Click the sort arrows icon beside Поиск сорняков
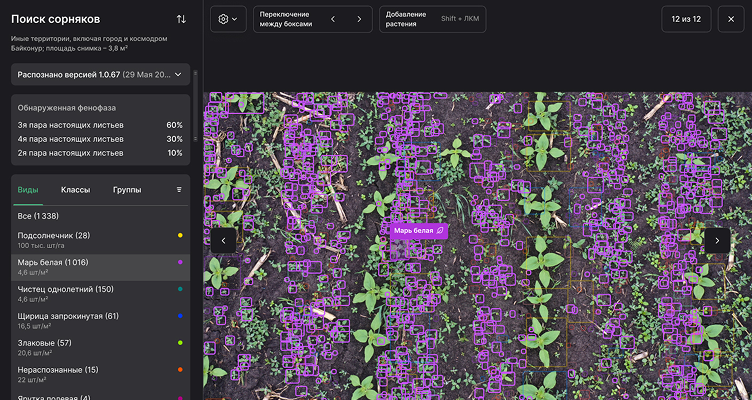The height and width of the screenshot is (400, 752). coord(181,19)
